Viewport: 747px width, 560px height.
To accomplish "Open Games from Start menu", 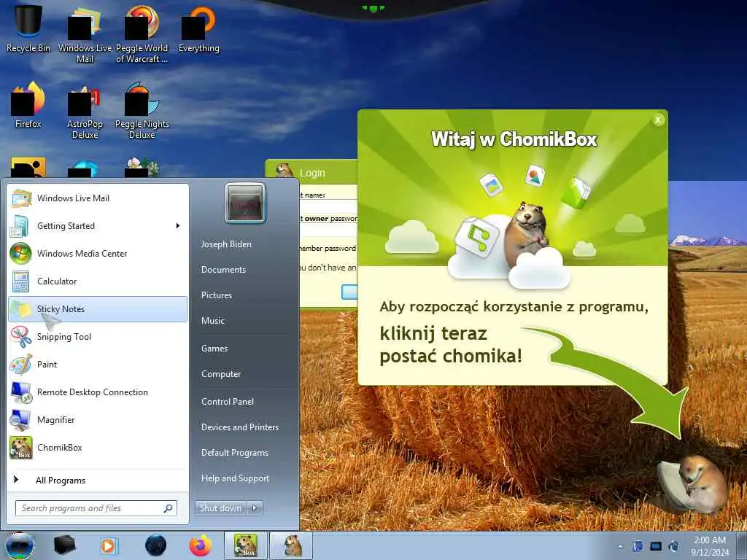I will pos(214,349).
